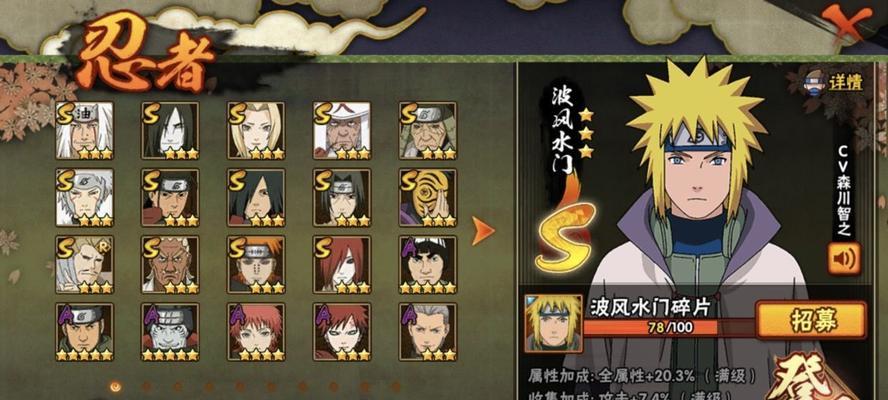Click the fragment progress bar 78/100
The height and width of the screenshot is (400, 888).
coord(669,327)
